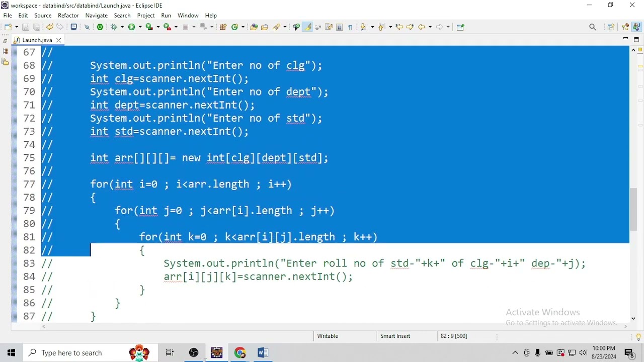Open the Navigate menu

point(97,16)
